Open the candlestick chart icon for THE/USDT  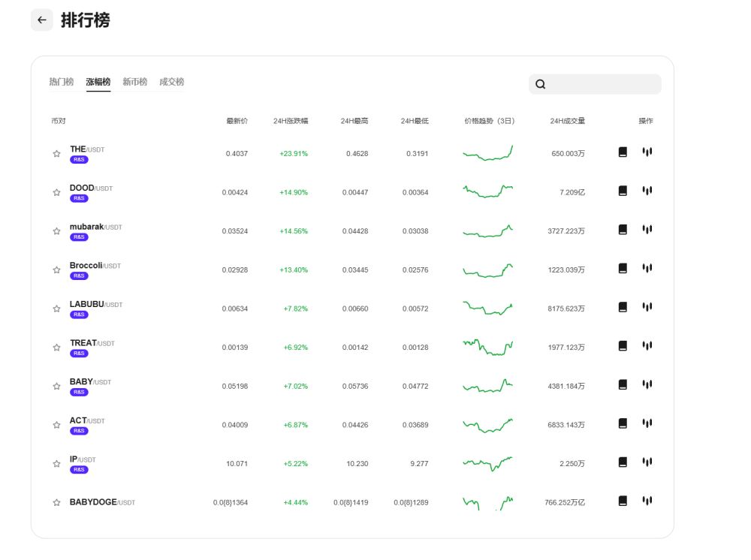(x=647, y=151)
